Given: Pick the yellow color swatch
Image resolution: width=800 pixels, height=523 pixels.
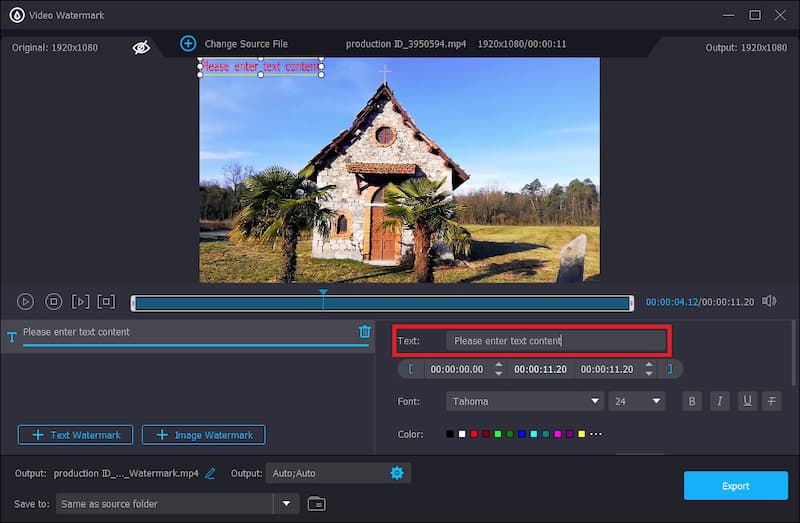Looking at the screenshot, I should tap(582, 434).
